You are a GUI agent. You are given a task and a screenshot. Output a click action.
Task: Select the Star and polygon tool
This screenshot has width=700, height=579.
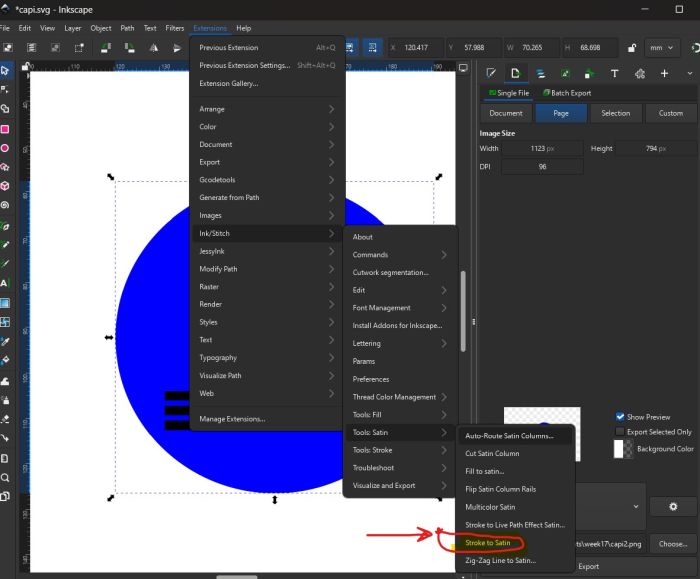(5, 167)
